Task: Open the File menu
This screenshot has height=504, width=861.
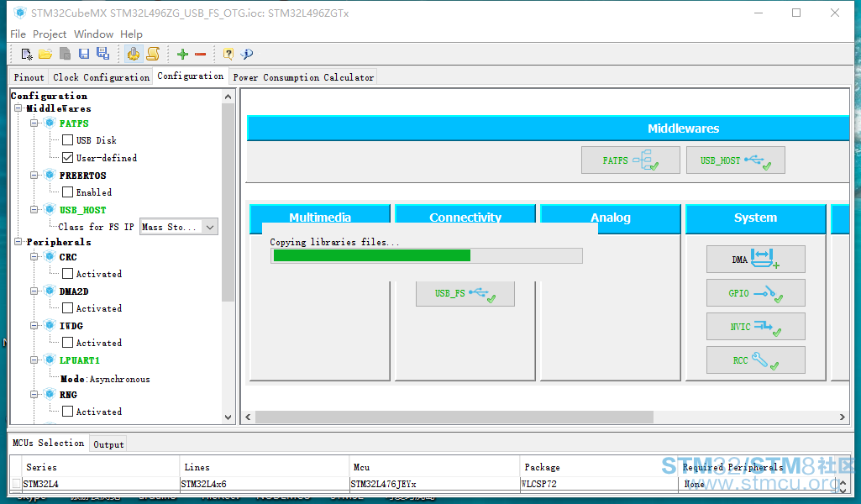Action: (x=18, y=34)
